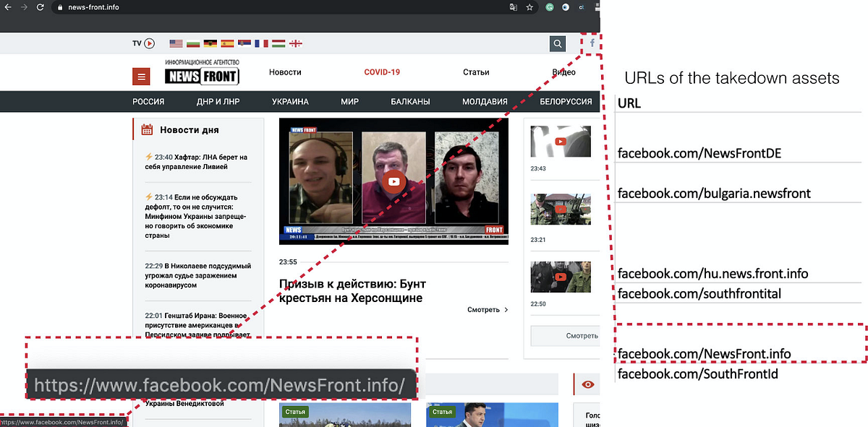Open the TV play icon
Viewport: 868px width, 427px height.
(149, 43)
